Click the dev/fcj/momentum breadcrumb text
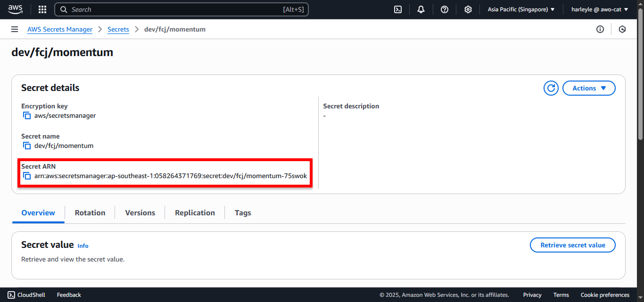Image resolution: width=644 pixels, height=302 pixels. (x=175, y=29)
